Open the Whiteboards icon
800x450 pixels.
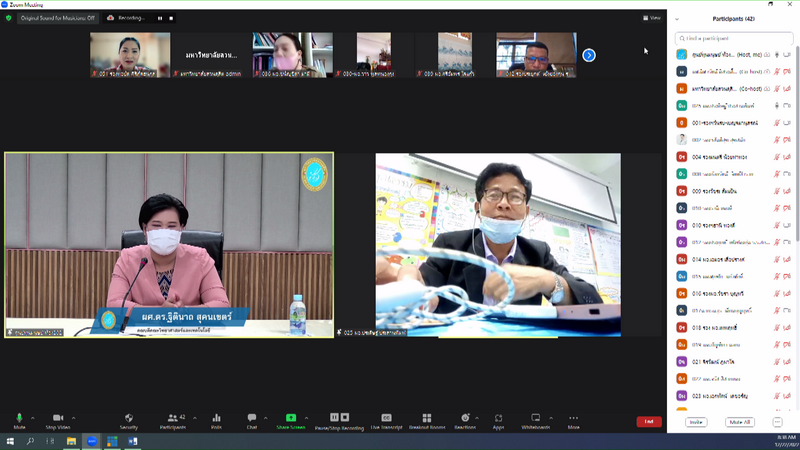coord(535,418)
